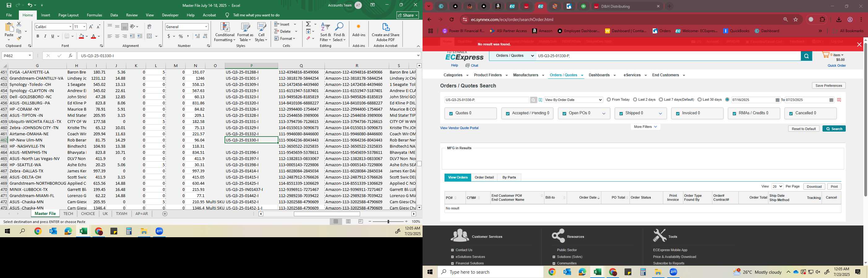
Task: Open the From date calendar picker
Action: (x=777, y=100)
